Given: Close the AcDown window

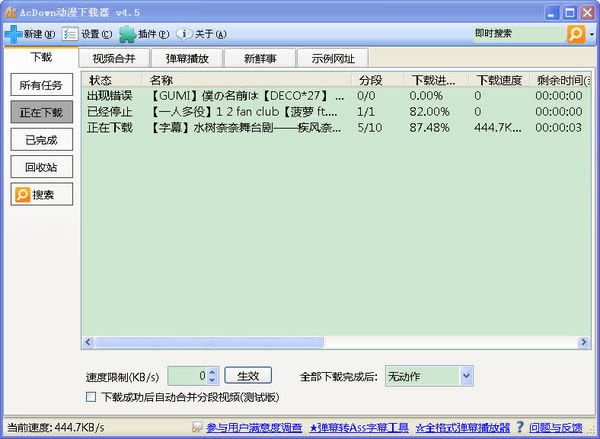Looking at the screenshot, I should 587,13.
